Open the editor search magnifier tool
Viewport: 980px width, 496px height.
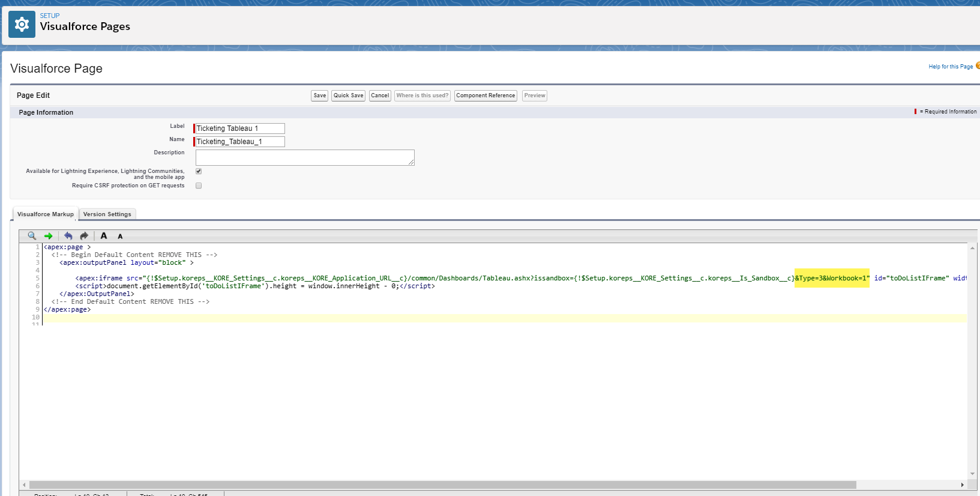point(32,236)
